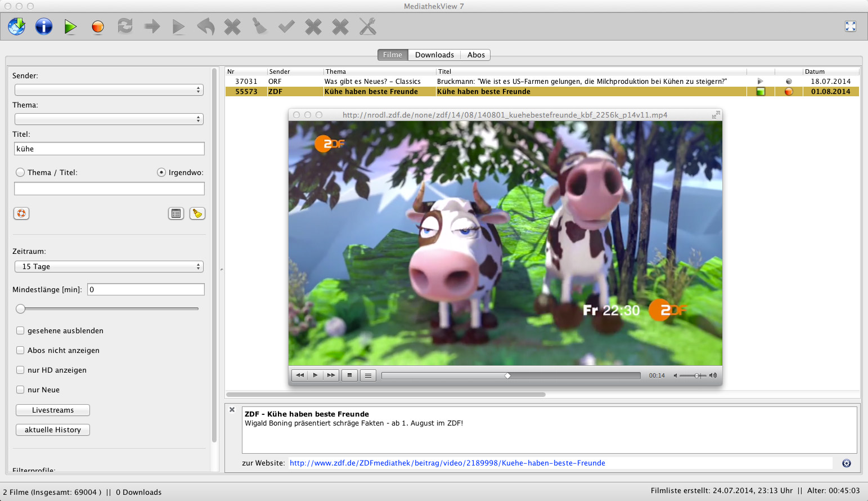Image resolution: width=868 pixels, height=501 pixels.
Task: Click the video progress bar marker
Action: coord(507,375)
